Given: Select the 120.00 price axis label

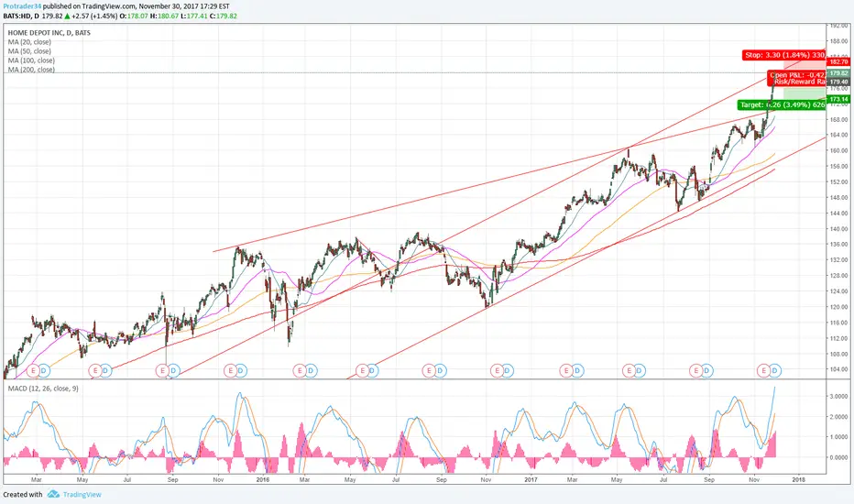Looking at the screenshot, I should (x=839, y=307).
